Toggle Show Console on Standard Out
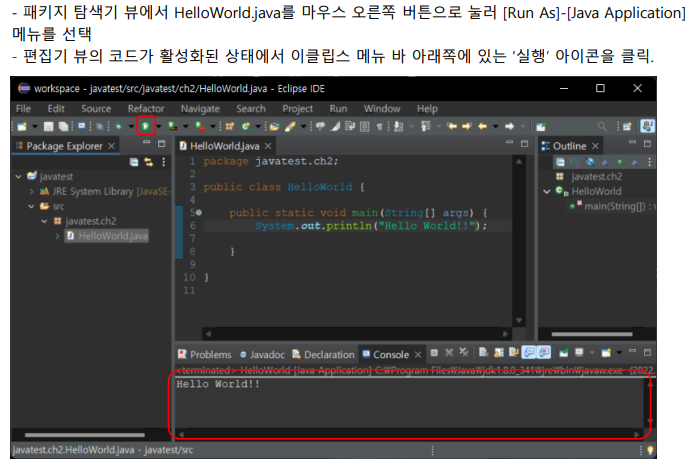This screenshot has width=687, height=465. [x=529, y=352]
